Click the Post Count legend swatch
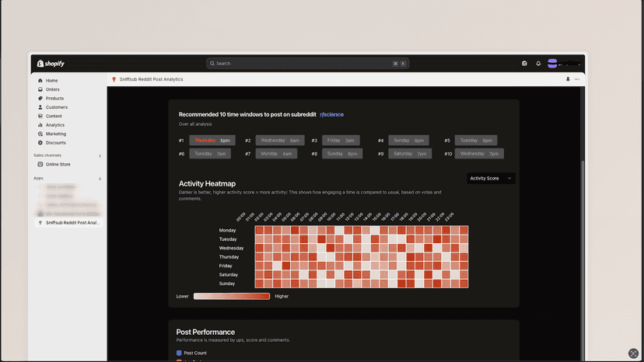This screenshot has height=362, width=644. point(179,353)
